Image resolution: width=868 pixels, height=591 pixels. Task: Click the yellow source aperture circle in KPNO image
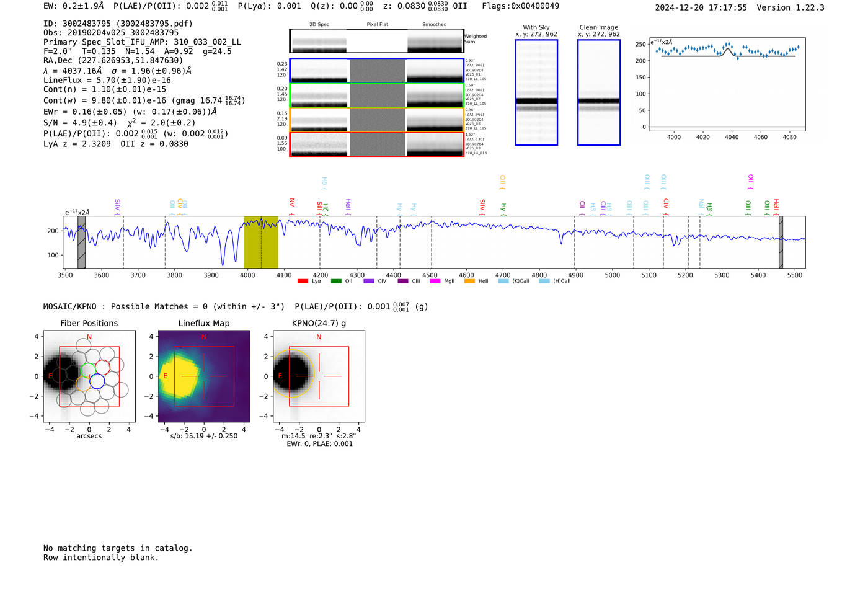click(x=293, y=374)
